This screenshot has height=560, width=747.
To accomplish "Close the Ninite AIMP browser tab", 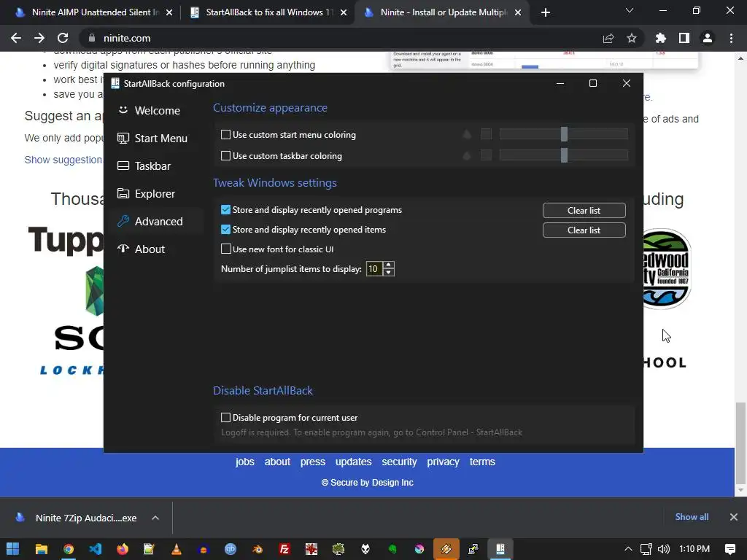I will click(169, 12).
